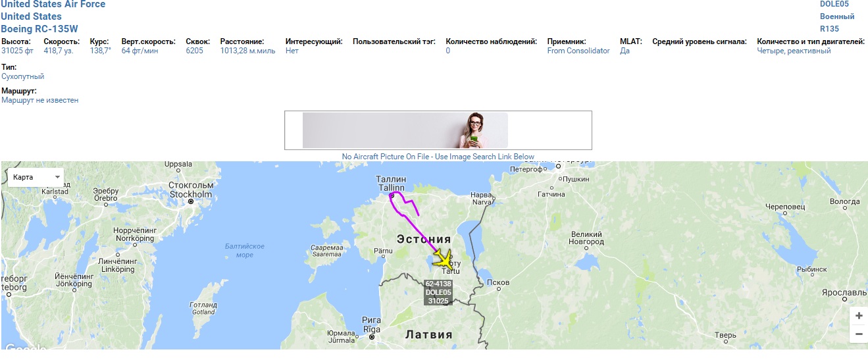
Task: Click the Ярославль city label
Action: pos(845,292)
